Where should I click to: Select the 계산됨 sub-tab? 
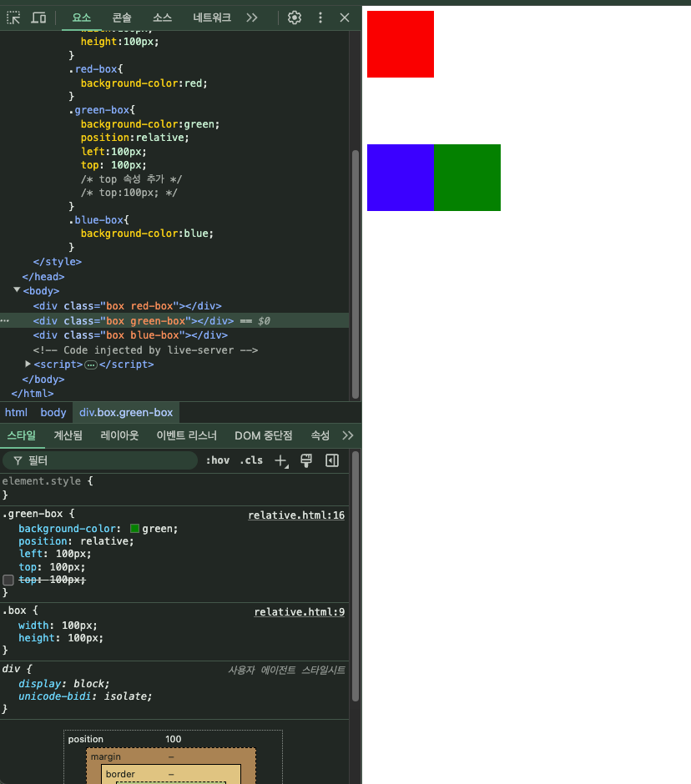pos(68,435)
